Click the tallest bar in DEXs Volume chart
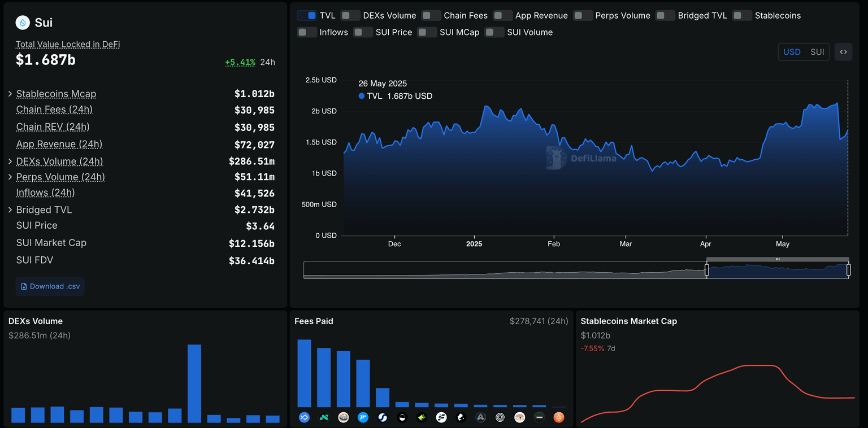 pyautogui.click(x=194, y=383)
